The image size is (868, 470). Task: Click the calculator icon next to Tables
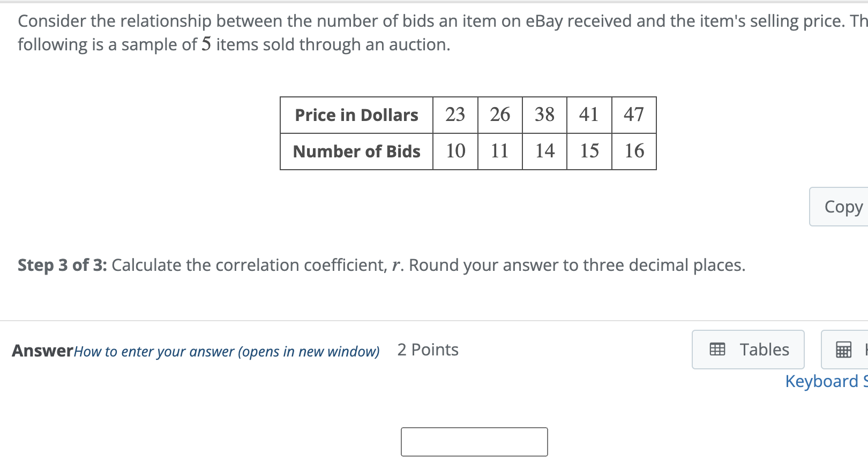click(844, 350)
